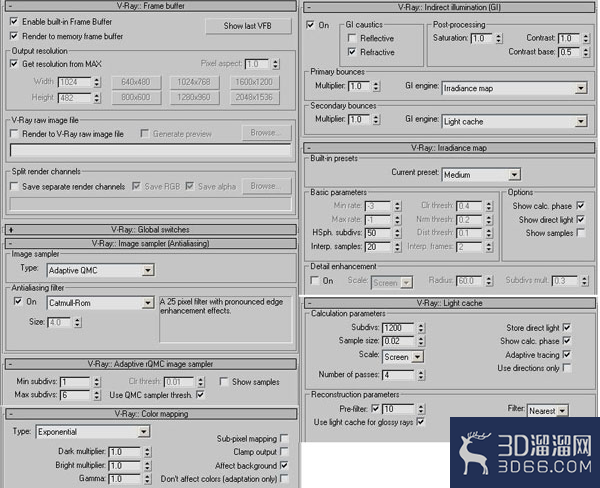Toggle Show direct light checkbox
600x488 pixels.
pyautogui.click(x=581, y=219)
